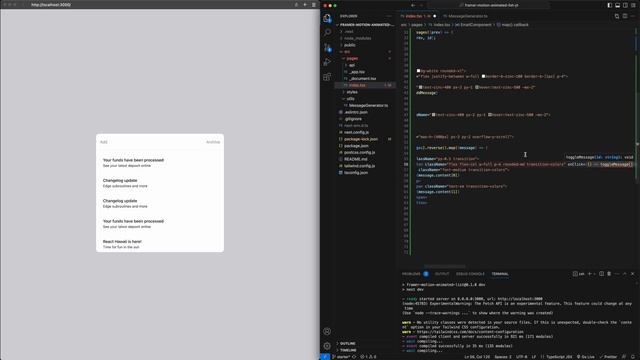Viewport: 640px width, 360px height.
Task: Click Go Live in status bar
Action: pos(586,357)
